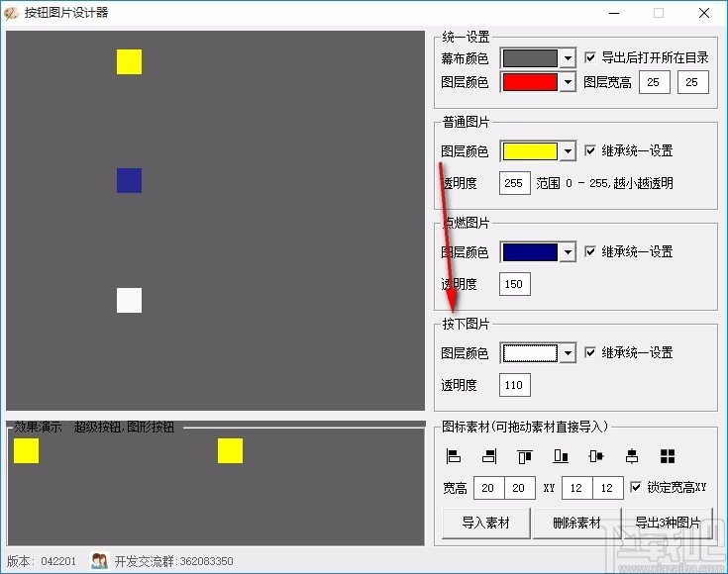Uncheck 继承统一设置 in 点燃图片 section
Image resolution: width=728 pixels, height=574 pixels.
[x=590, y=251]
